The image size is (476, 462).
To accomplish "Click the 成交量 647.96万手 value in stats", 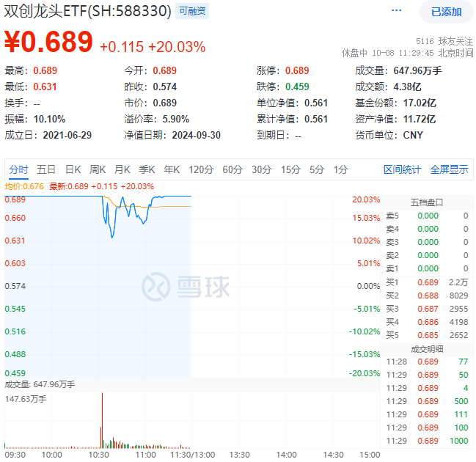I will 417,70.
